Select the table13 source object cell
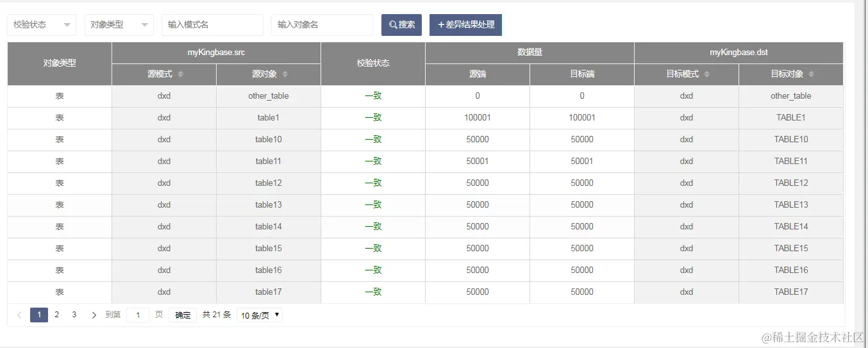 [269, 205]
